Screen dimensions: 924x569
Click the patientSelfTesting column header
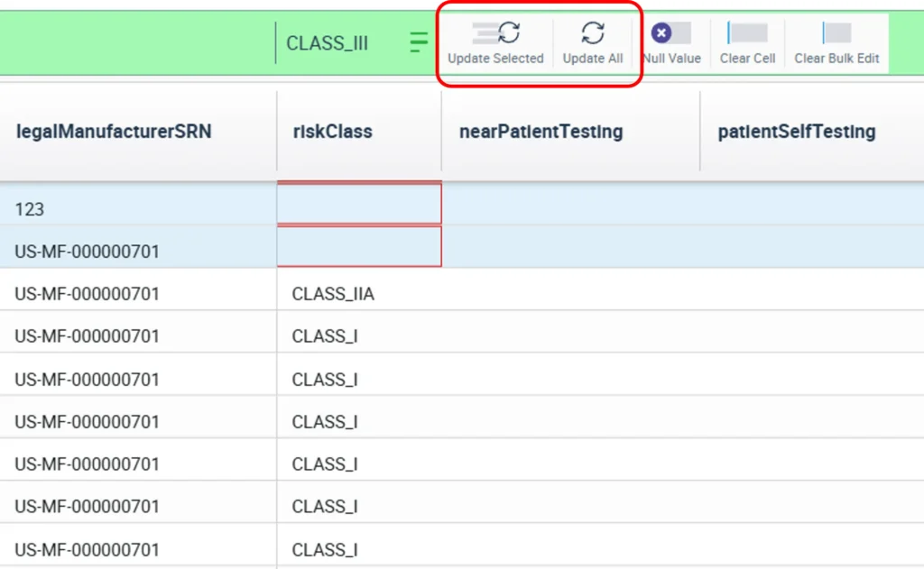812,132
